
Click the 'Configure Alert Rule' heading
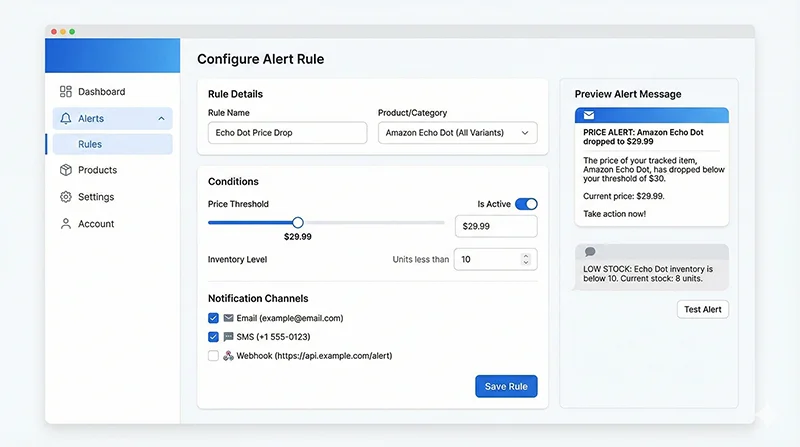click(261, 59)
